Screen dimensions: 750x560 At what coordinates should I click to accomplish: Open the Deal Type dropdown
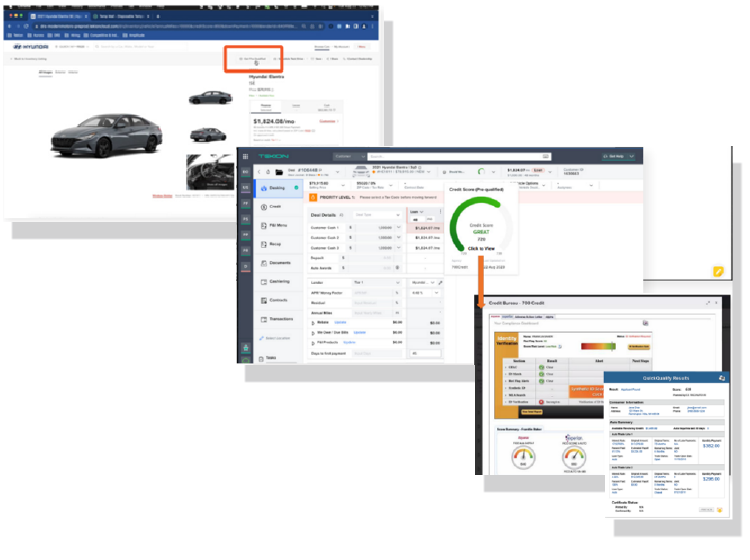(377, 215)
